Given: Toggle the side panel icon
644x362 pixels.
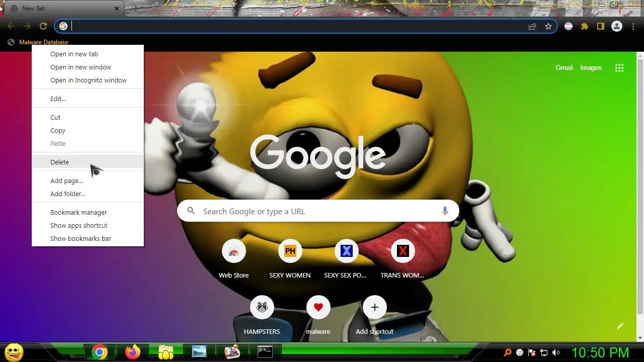Looking at the screenshot, I should tap(601, 26).
